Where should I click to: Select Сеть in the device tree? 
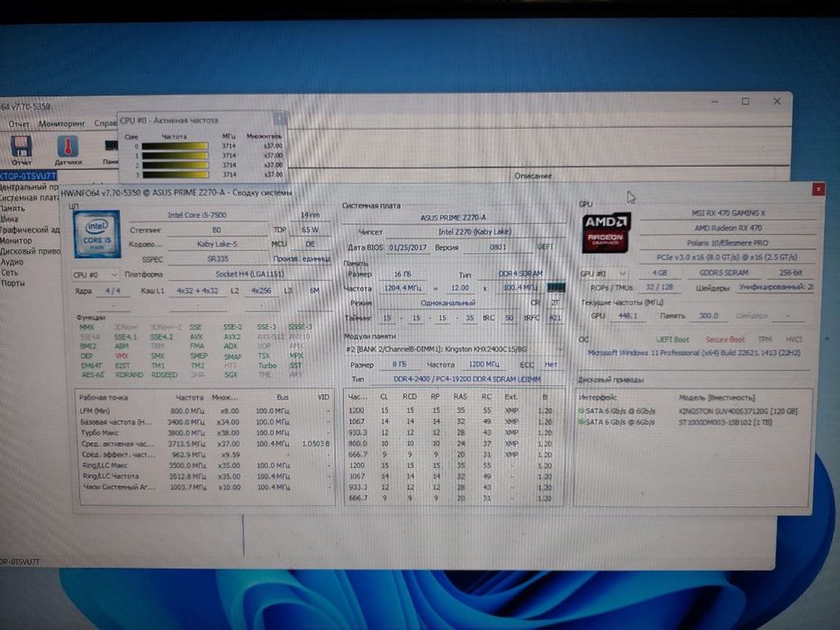coord(9,273)
